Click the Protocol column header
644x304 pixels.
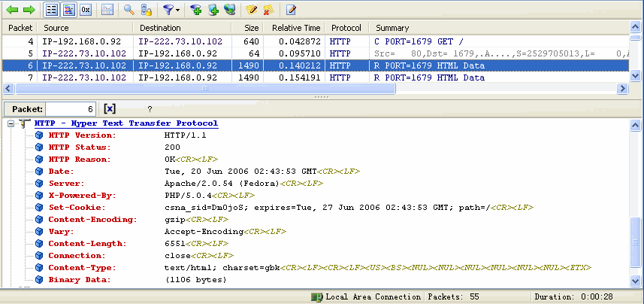(x=346, y=28)
